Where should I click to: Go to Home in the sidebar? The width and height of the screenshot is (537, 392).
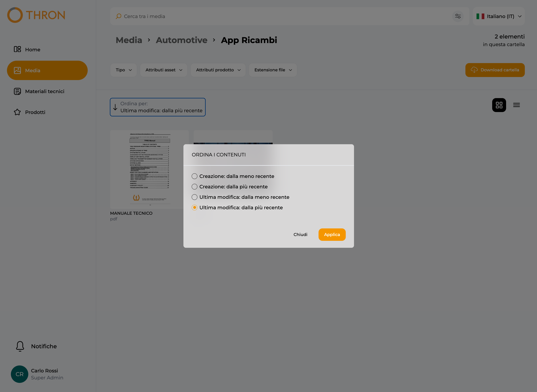coord(47,49)
